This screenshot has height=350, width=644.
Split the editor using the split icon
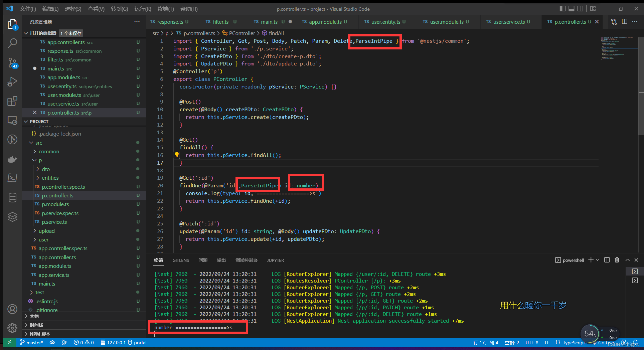(625, 21)
